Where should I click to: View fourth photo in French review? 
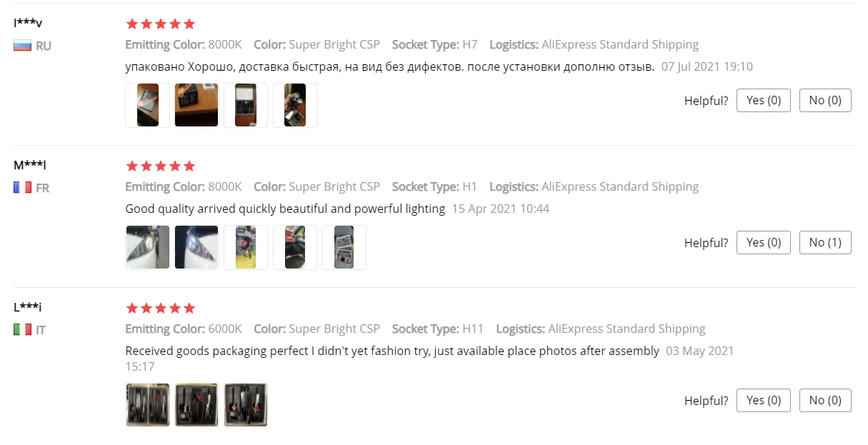click(295, 247)
